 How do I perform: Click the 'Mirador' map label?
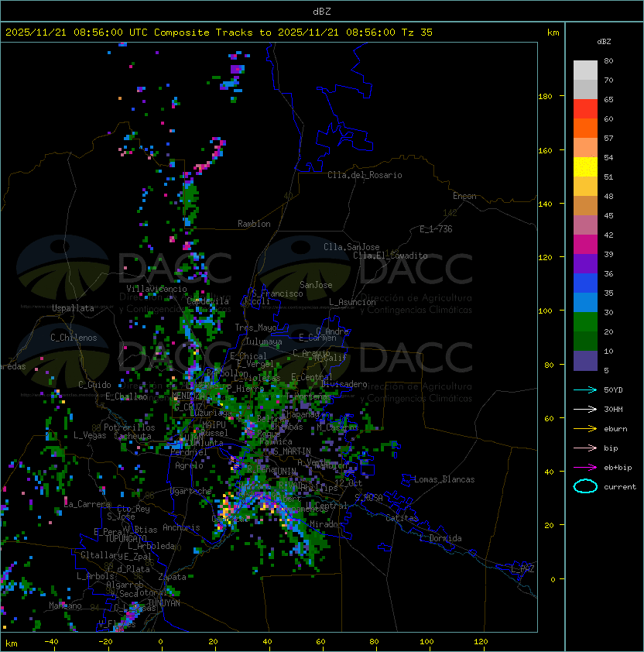pos(327,524)
